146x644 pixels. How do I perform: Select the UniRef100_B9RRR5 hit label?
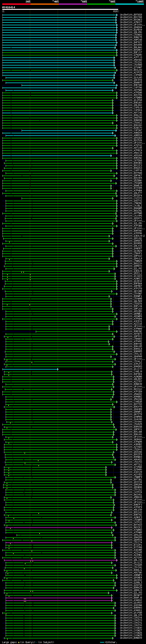(x=131, y=352)
